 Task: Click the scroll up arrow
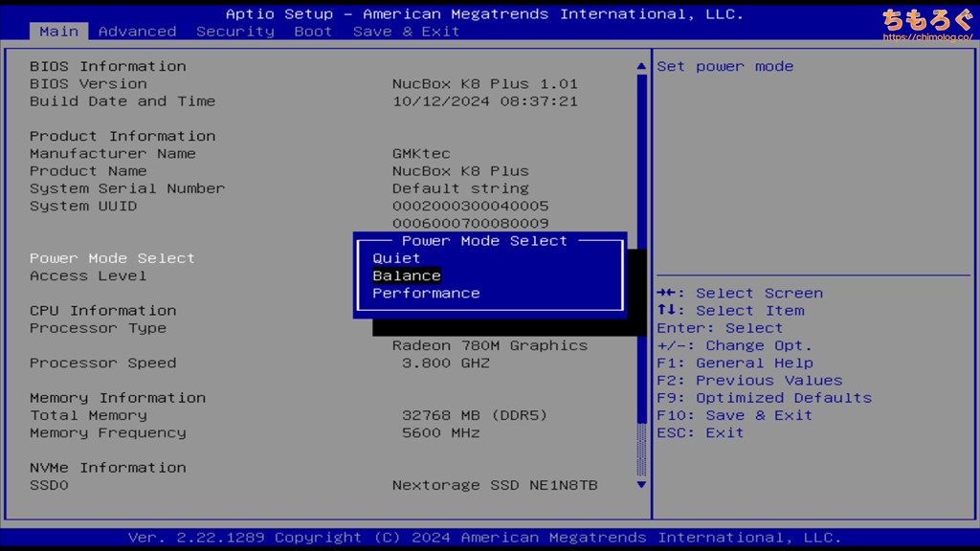(x=641, y=66)
